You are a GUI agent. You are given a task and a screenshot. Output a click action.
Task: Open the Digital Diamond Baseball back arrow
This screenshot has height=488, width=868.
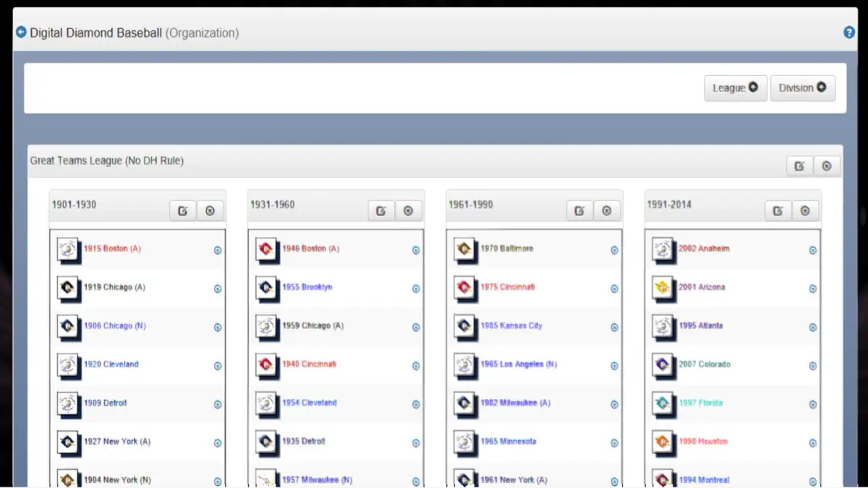pyautogui.click(x=21, y=32)
